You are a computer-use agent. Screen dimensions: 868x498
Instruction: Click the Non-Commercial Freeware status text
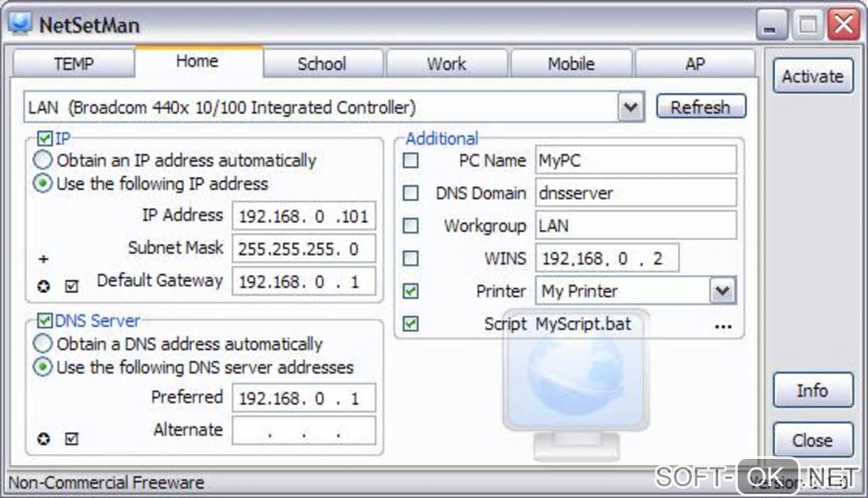(106, 483)
